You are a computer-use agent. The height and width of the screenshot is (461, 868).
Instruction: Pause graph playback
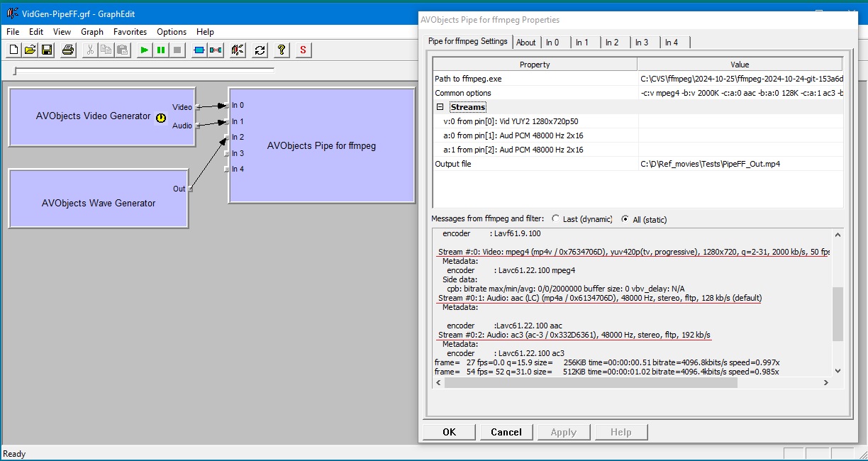coord(160,50)
